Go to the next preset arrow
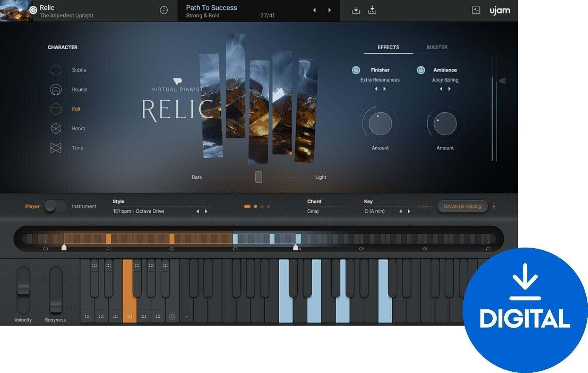 [x=329, y=10]
